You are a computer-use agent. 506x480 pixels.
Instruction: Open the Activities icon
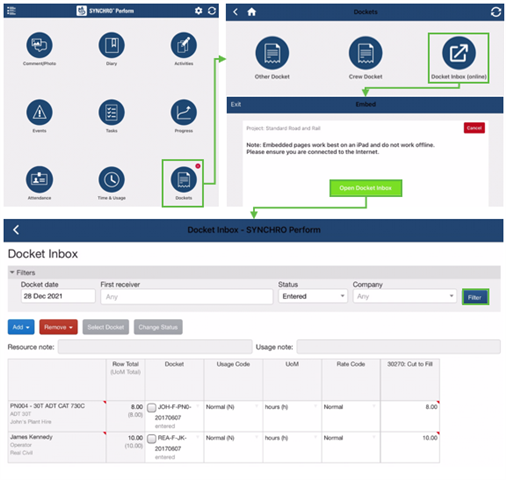[x=184, y=45]
